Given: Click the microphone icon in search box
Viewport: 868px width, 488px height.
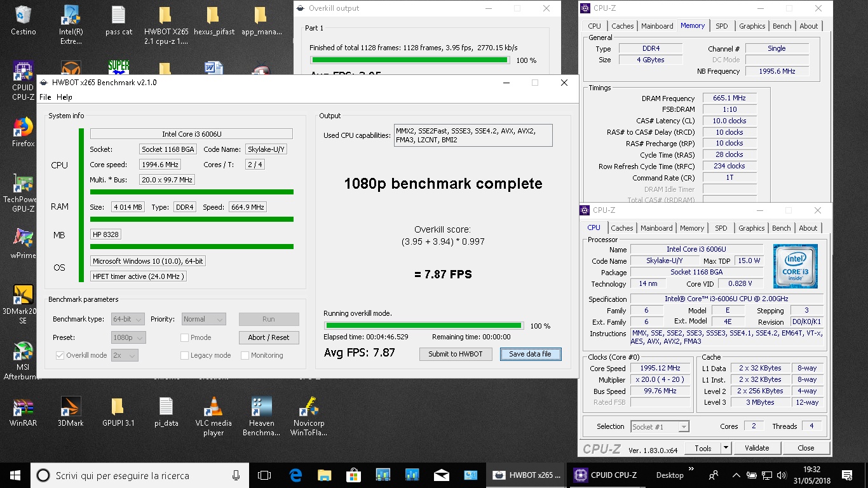Looking at the screenshot, I should (236, 475).
